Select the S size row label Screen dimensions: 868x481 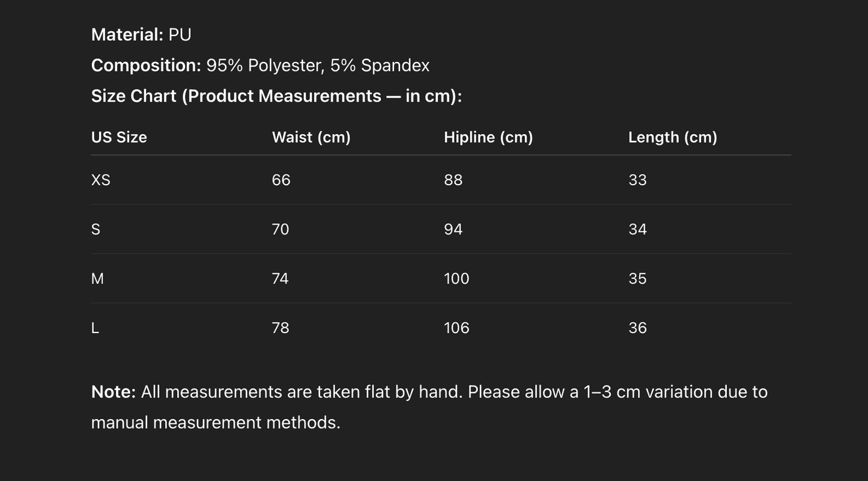96,230
